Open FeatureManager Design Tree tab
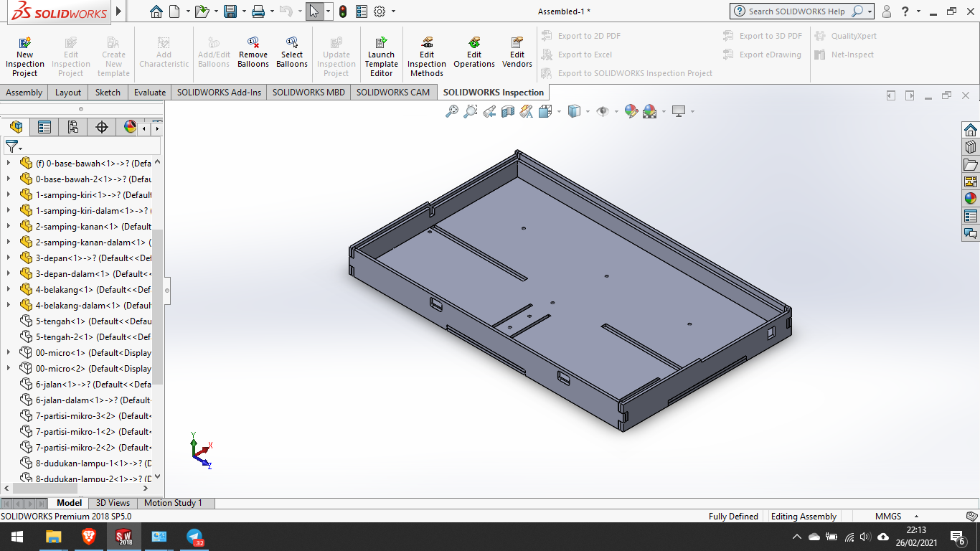The image size is (980, 551). [x=17, y=127]
